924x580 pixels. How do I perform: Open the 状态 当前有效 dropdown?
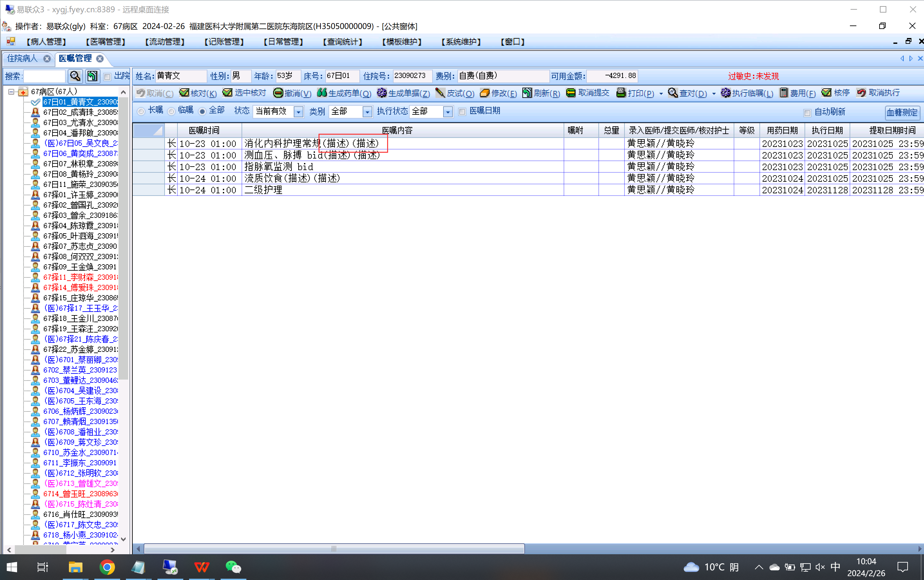[298, 111]
